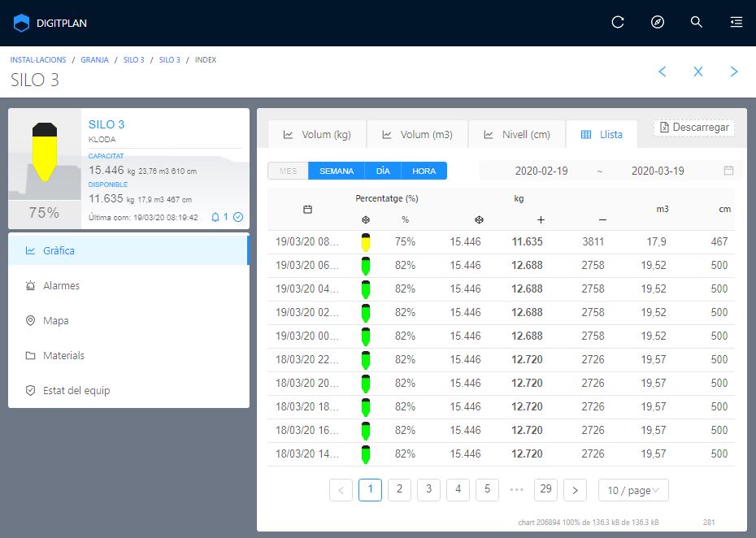Image resolution: width=756 pixels, height=538 pixels.
Task: Click the current page 1 button
Action: pos(371,490)
